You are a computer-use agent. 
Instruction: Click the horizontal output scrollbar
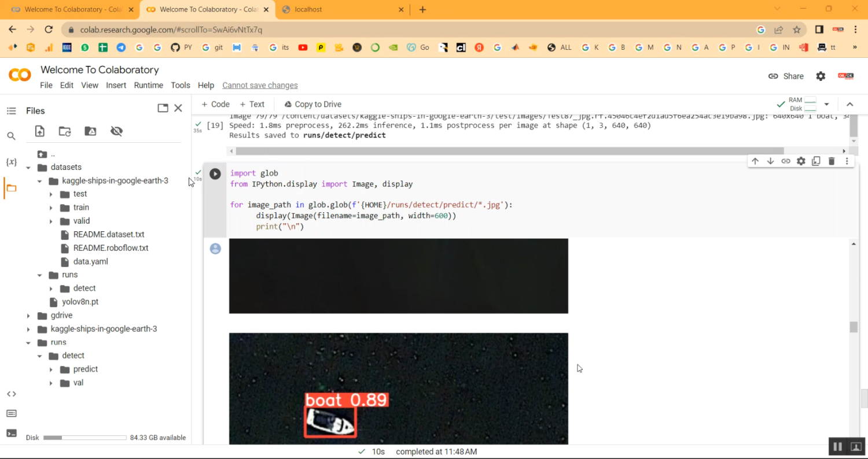pos(509,151)
